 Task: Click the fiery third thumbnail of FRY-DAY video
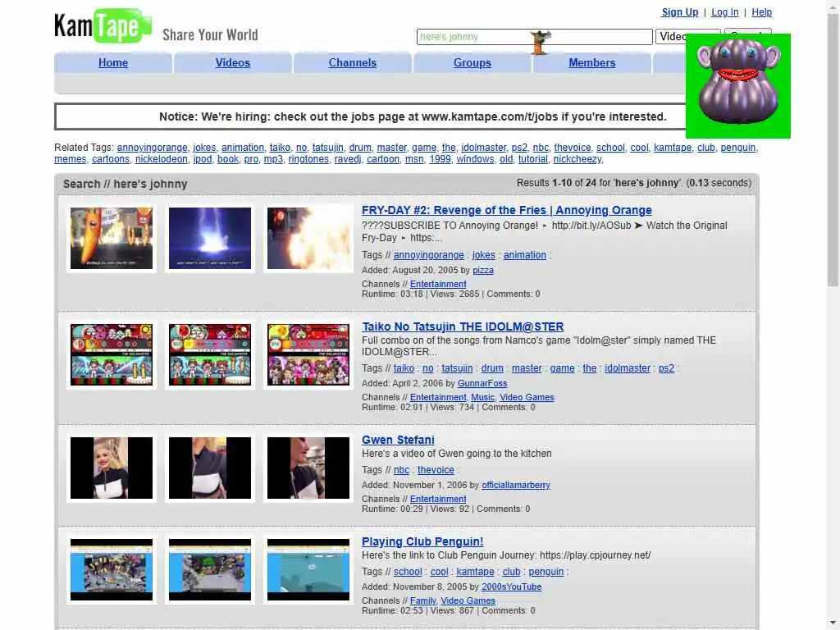point(308,239)
